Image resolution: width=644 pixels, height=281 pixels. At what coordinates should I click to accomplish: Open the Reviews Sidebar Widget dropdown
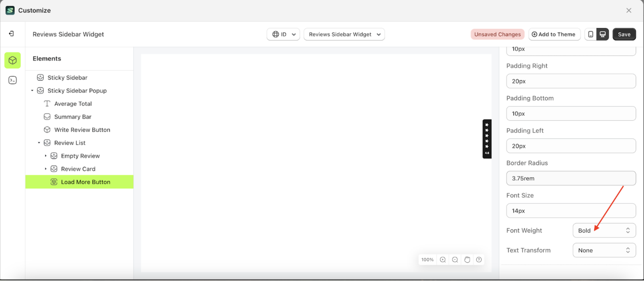tap(344, 34)
